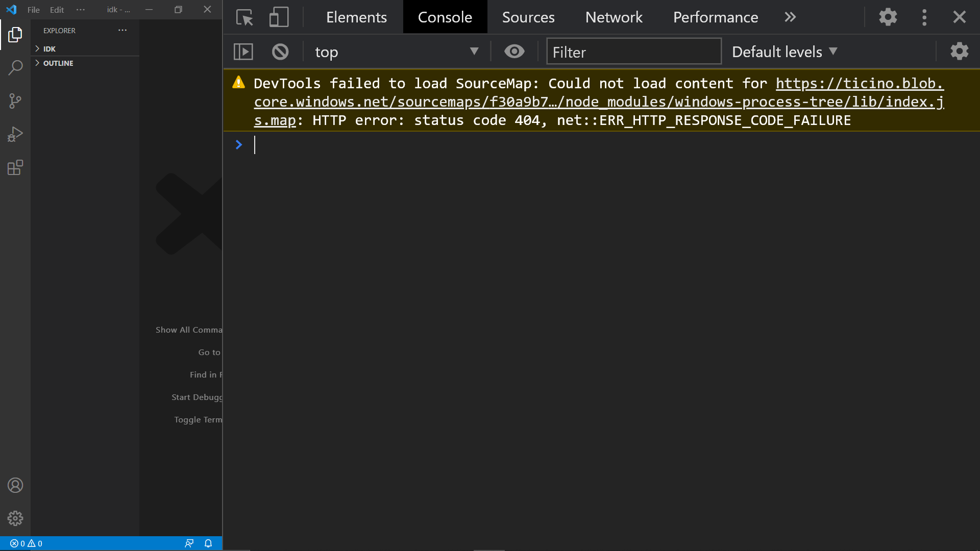
Task: Open the Explorer view in activity bar
Action: (15, 34)
